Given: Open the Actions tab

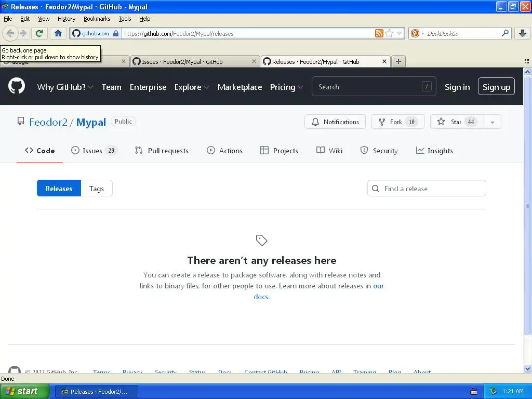Looking at the screenshot, I should click(224, 151).
